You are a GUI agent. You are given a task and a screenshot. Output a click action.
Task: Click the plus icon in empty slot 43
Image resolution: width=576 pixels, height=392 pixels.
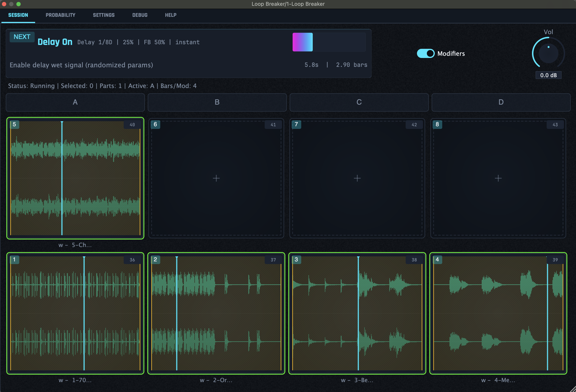point(498,178)
